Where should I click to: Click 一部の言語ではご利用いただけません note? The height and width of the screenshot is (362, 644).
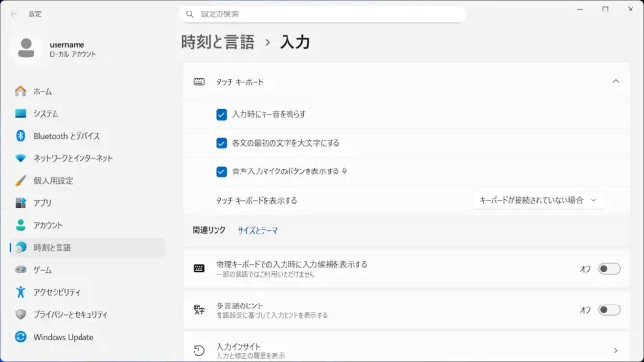(x=265, y=274)
